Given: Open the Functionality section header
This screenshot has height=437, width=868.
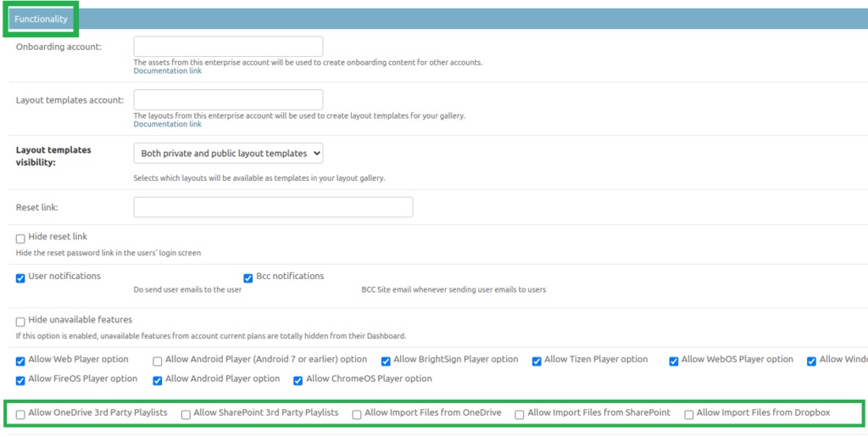Looking at the screenshot, I should pos(41,19).
